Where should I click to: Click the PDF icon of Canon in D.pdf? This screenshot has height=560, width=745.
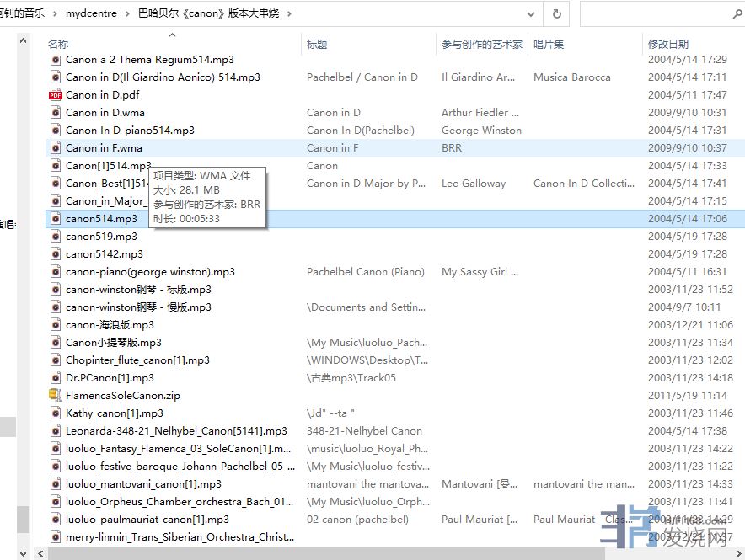(x=56, y=95)
